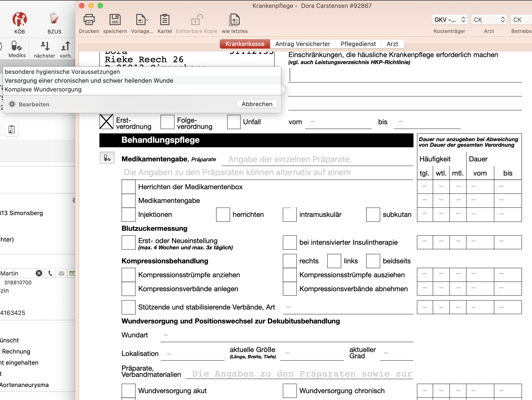The height and width of the screenshot is (400, 532).
Task: Check bei intensivierter Insulintherapie
Action: click(x=290, y=242)
